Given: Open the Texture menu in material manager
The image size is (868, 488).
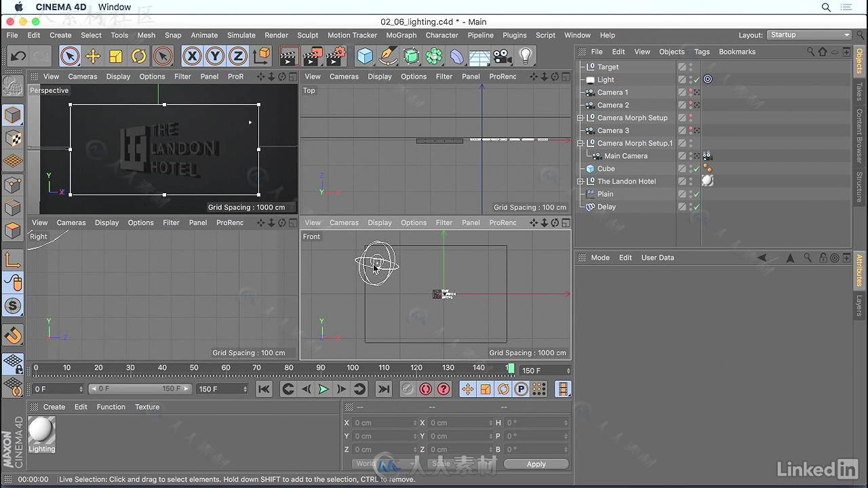Looking at the screenshot, I should (147, 407).
